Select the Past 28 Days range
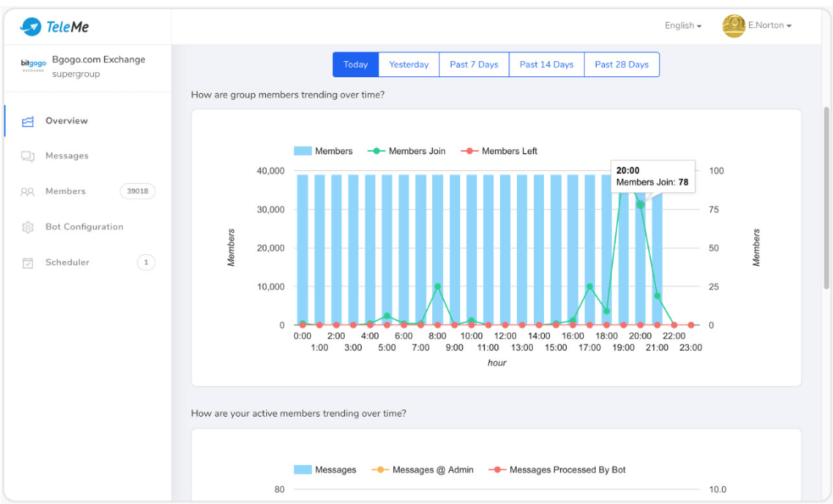Image resolution: width=833 pixels, height=504 pixels. pos(621,64)
